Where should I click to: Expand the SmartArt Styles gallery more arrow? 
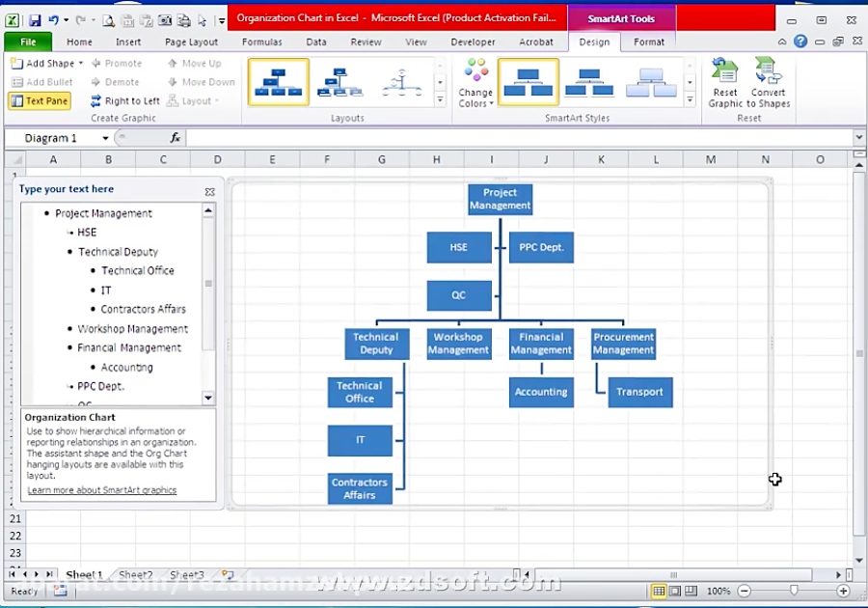click(x=690, y=99)
